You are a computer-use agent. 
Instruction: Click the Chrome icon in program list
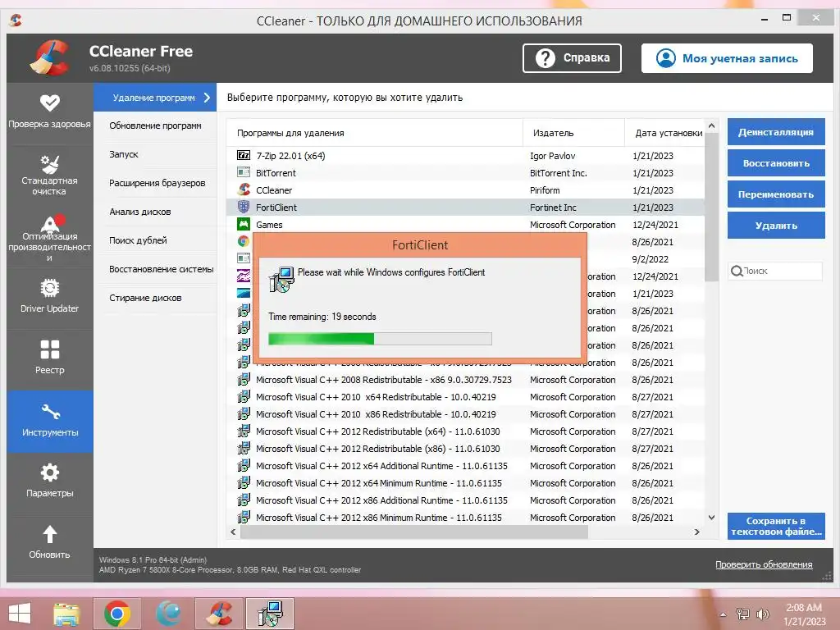click(x=244, y=241)
